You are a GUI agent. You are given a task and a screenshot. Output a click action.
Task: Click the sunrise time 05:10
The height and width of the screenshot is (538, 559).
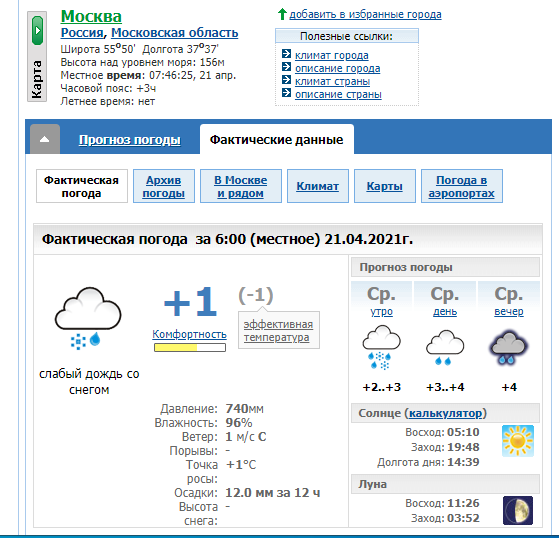[463, 432]
